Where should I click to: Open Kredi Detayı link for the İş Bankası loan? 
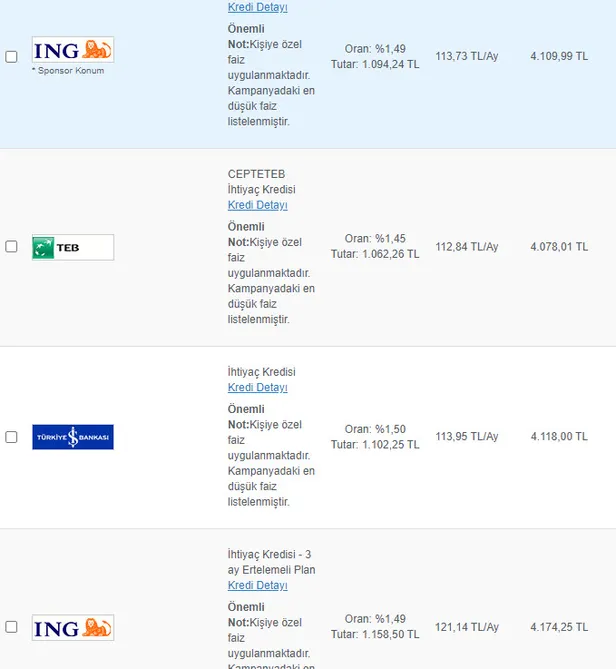tap(258, 388)
